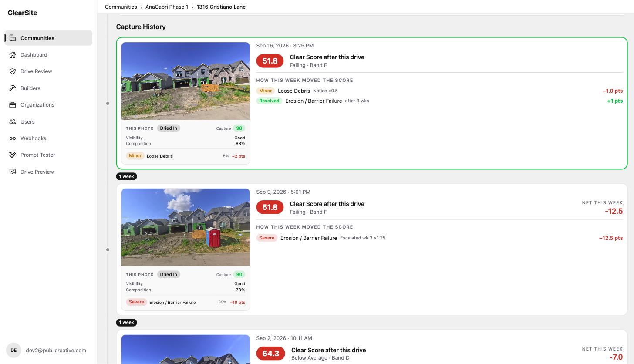634x364 pixels.
Task: Click the green Resolved status badge
Action: click(269, 101)
